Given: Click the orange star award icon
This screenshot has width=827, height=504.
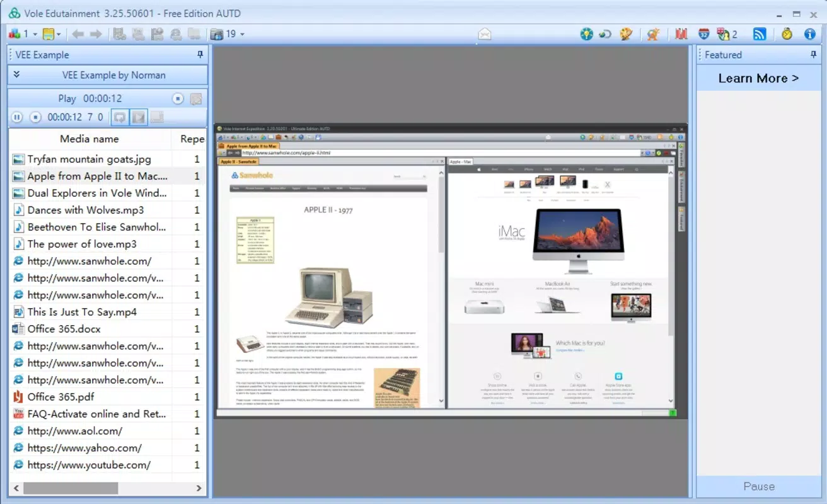Looking at the screenshot, I should [x=653, y=34].
